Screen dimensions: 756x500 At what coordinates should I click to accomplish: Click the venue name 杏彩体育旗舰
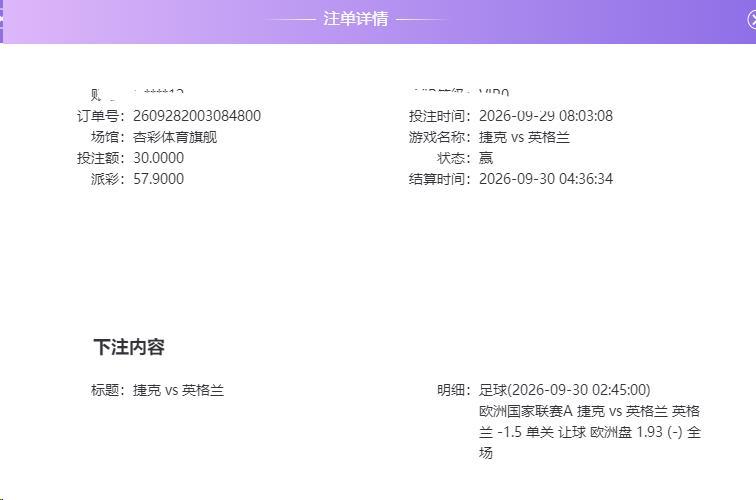(175, 137)
